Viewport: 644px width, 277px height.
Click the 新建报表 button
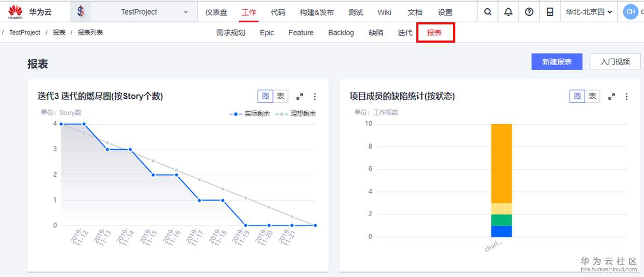557,62
